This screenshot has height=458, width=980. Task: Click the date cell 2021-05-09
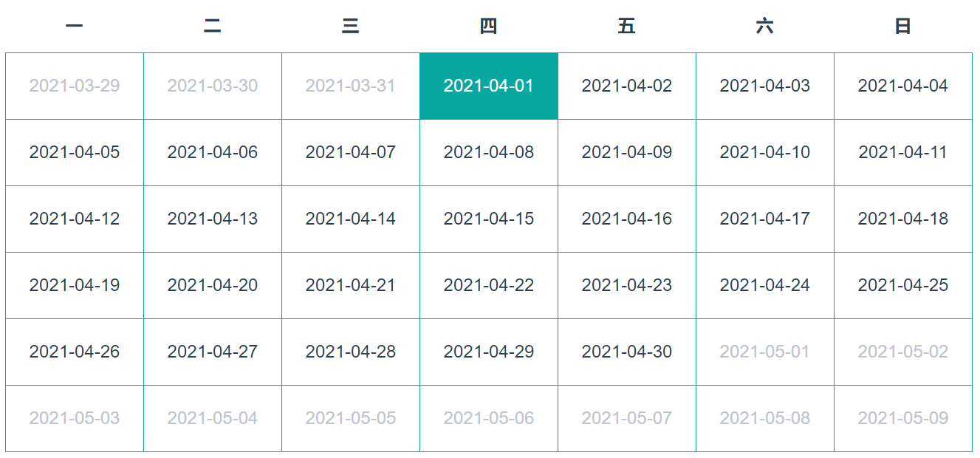coord(903,417)
